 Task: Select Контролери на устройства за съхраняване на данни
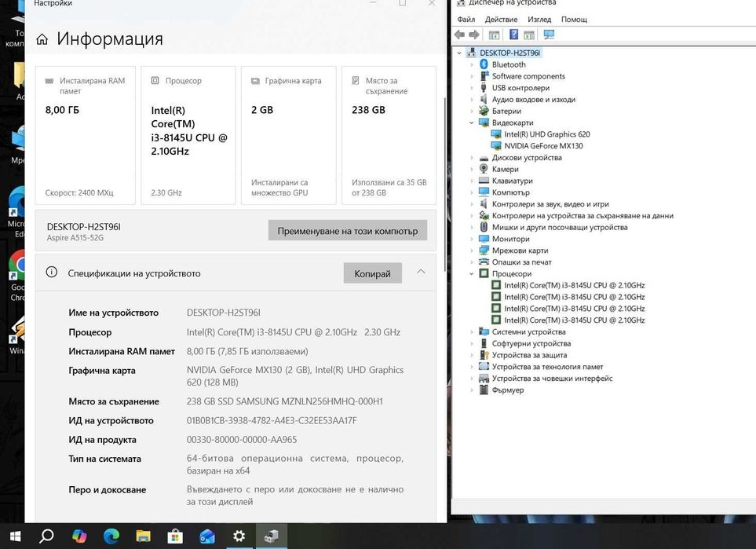coord(583,215)
